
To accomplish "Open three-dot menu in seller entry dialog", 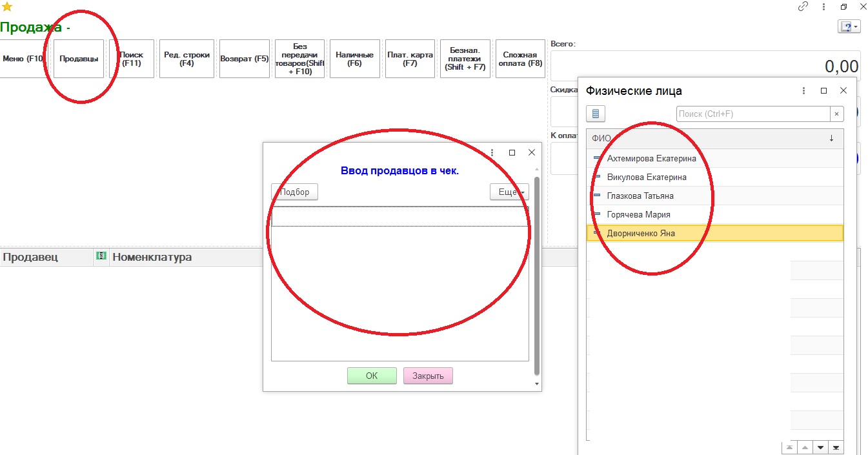I will pyautogui.click(x=492, y=153).
